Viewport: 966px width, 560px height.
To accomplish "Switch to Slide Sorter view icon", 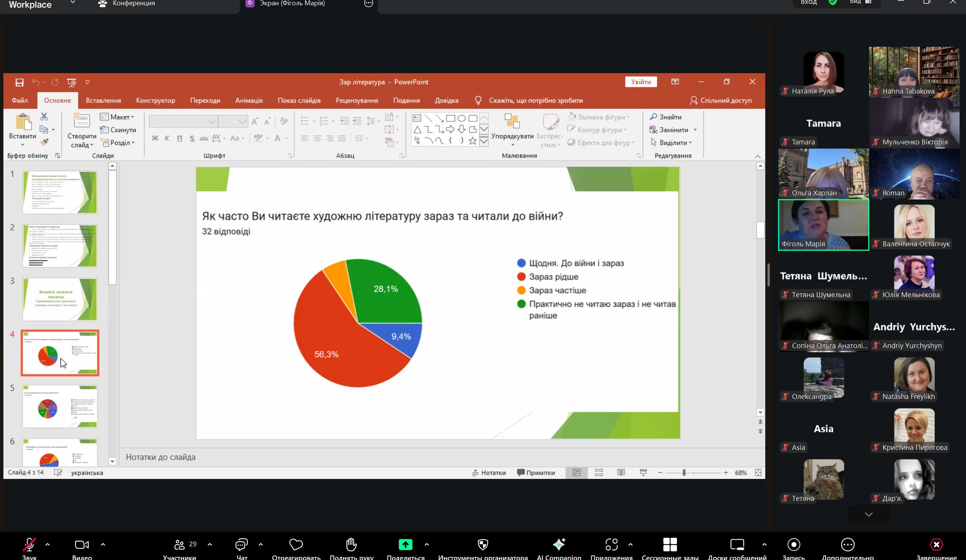I will point(599,473).
